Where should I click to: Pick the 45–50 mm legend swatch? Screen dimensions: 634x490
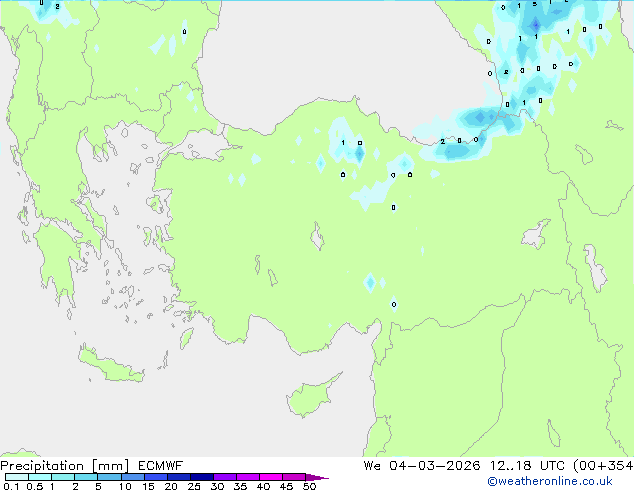tap(294, 477)
